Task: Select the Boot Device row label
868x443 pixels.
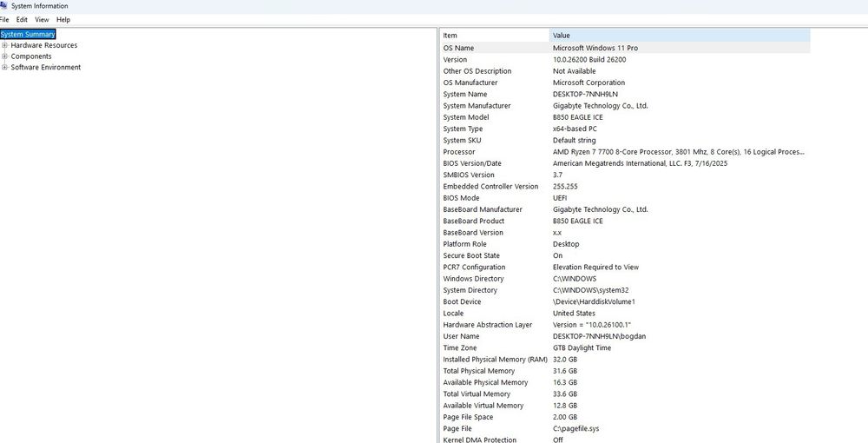Action: pos(462,301)
